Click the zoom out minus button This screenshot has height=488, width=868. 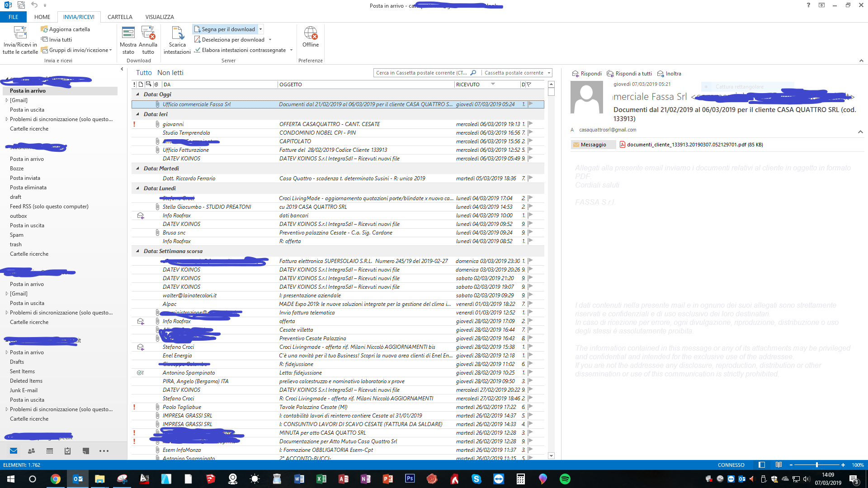(x=791, y=465)
